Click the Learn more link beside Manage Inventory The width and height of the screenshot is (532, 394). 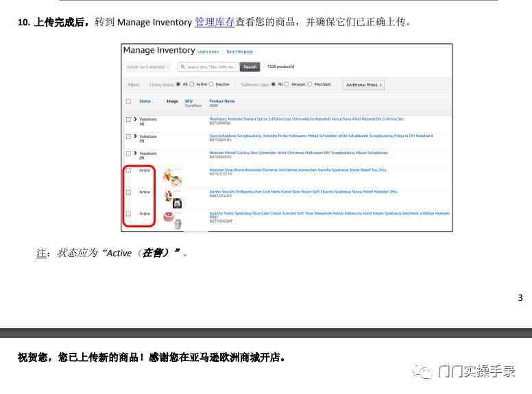pos(208,52)
